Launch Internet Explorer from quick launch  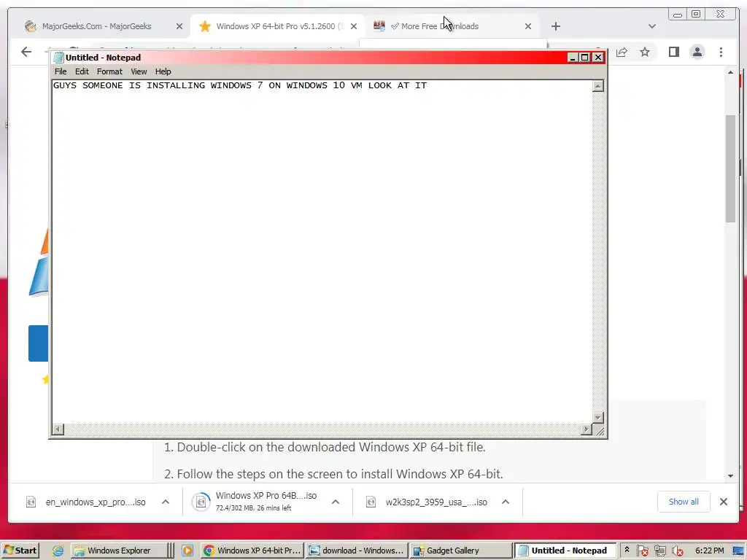[x=58, y=551]
